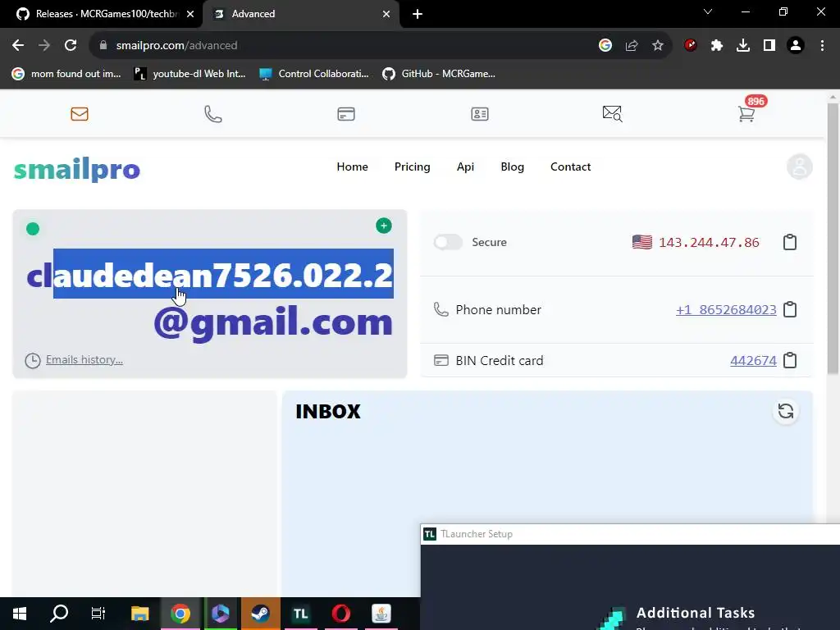Open the phone section icon in the top bar
Viewport: 840px width, 630px height.
(212, 113)
